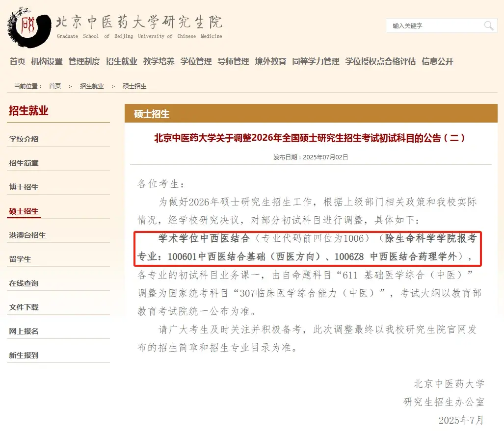Screen dimensions: 504x431
Task: Open the 首页 menu item
Action: (x=17, y=62)
